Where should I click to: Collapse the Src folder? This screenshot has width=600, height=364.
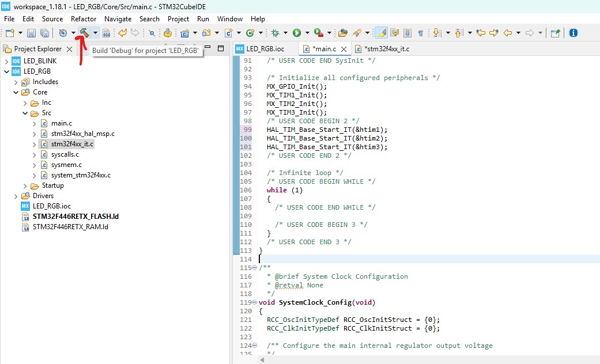pos(25,113)
